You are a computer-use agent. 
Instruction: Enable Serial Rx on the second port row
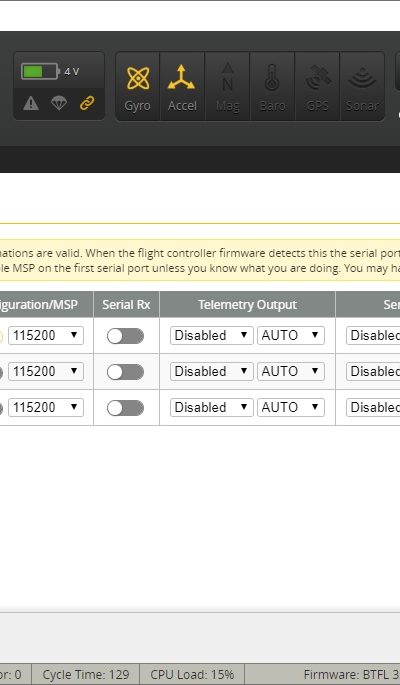point(125,372)
